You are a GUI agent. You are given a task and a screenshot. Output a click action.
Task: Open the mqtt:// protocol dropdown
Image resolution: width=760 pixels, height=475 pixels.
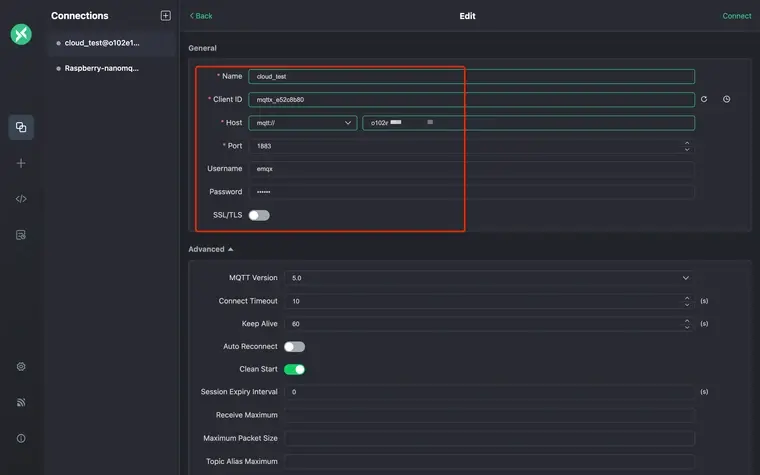[x=302, y=123]
